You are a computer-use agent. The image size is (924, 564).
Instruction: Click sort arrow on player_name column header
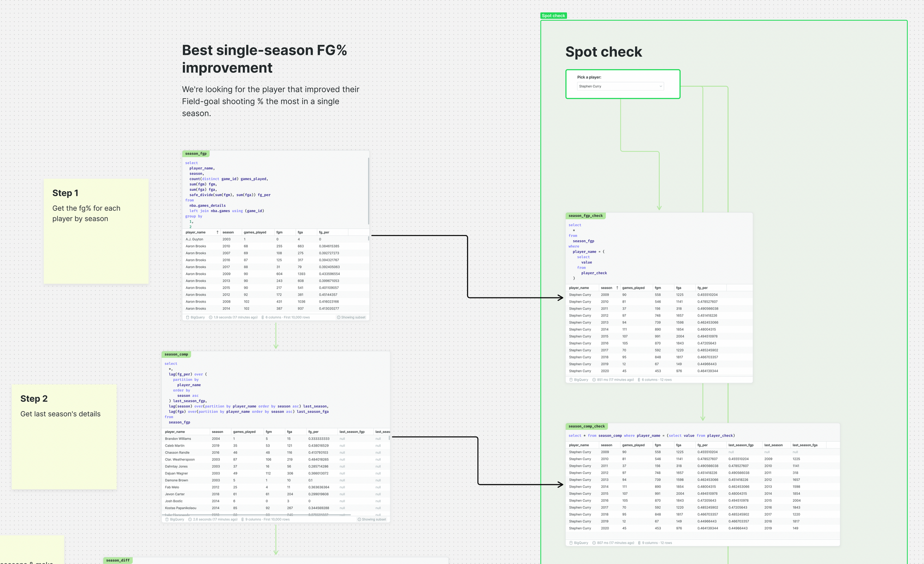tap(217, 232)
